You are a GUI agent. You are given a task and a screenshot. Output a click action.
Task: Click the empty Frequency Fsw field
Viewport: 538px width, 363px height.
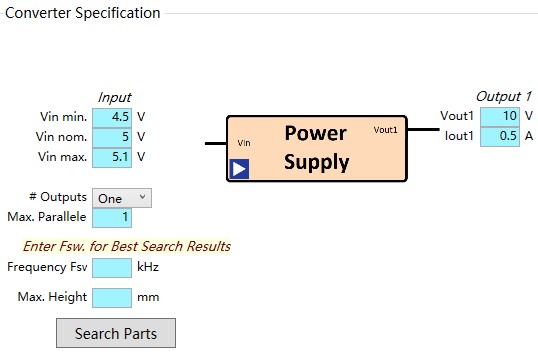point(112,268)
